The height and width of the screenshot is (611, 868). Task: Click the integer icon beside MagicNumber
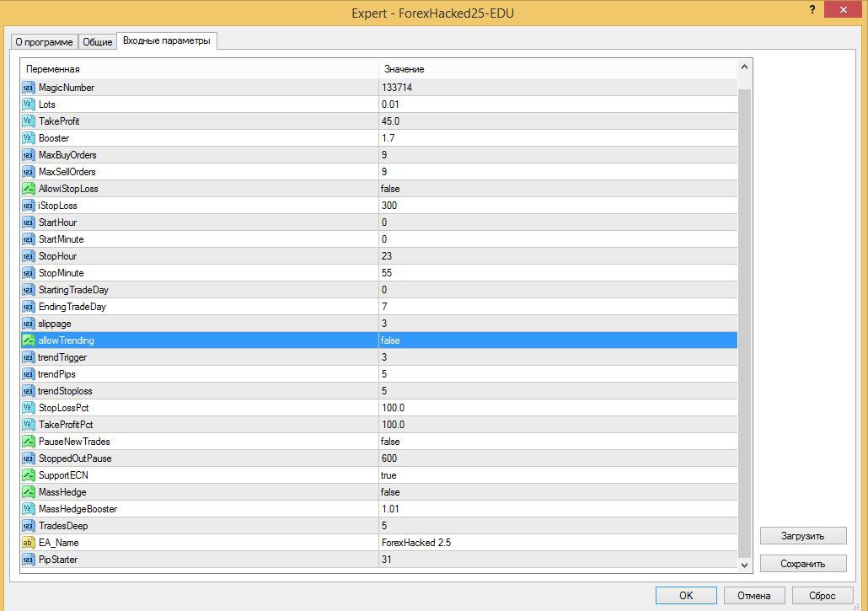click(29, 88)
